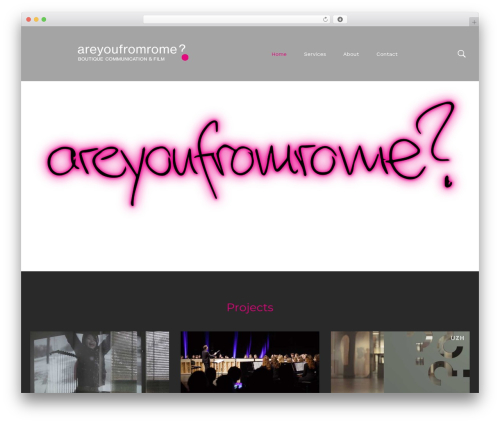Image resolution: width=500 pixels, height=423 pixels.
Task: Open the Home menu item
Action: click(279, 54)
